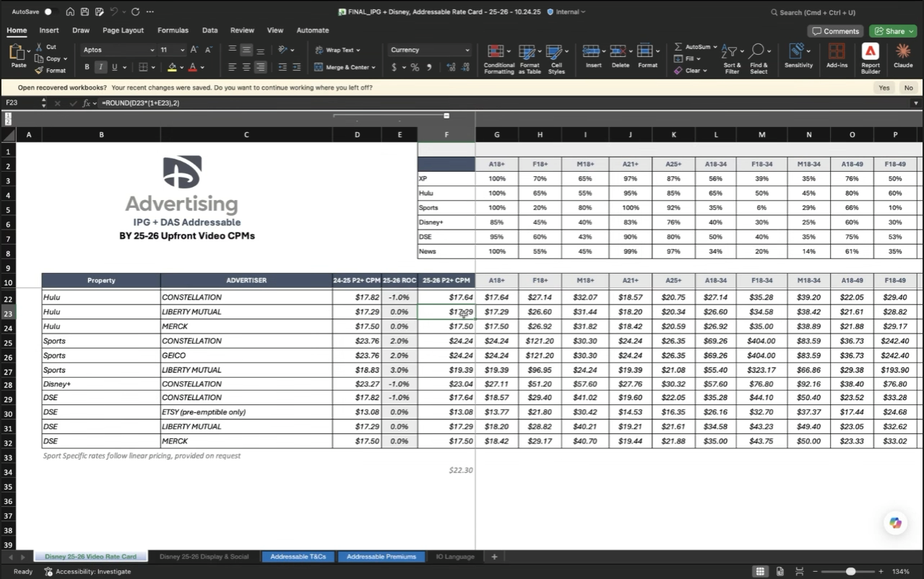The width and height of the screenshot is (924, 579).
Task: Toggle Align Right for the cell
Action: [260, 67]
